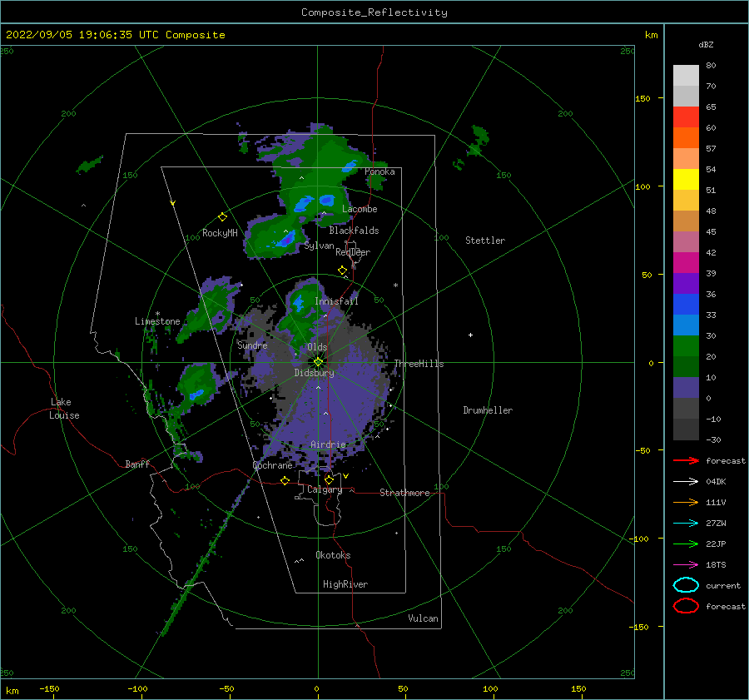Image resolution: width=749 pixels, height=700 pixels.
Task: Select the magenta 18TS arrow symbol
Action: coord(686,565)
